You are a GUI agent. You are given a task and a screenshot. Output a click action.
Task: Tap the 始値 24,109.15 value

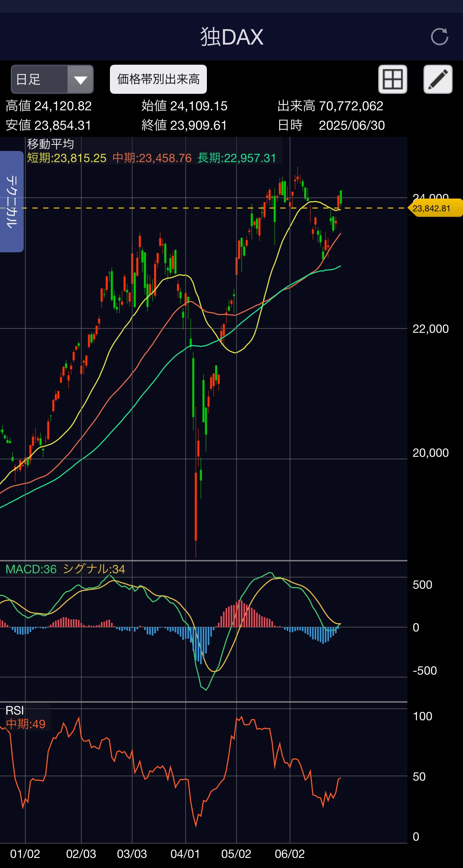tap(185, 106)
